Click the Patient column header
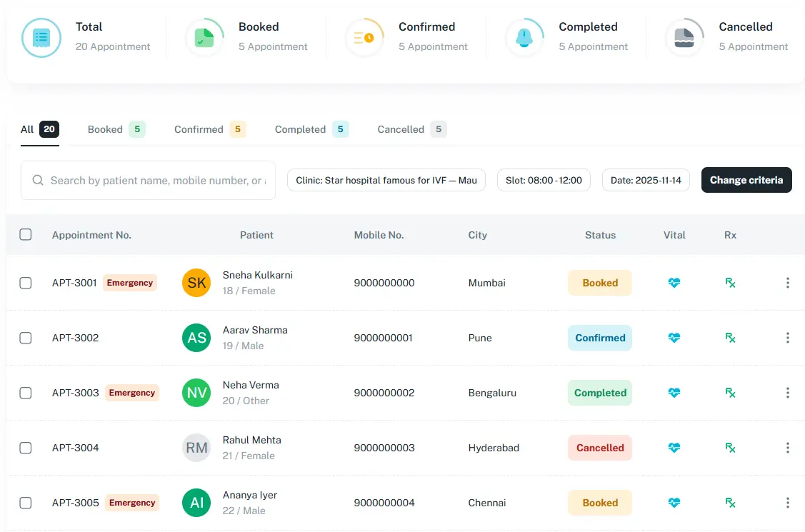Viewport: 805px width, 532px height. [256, 235]
